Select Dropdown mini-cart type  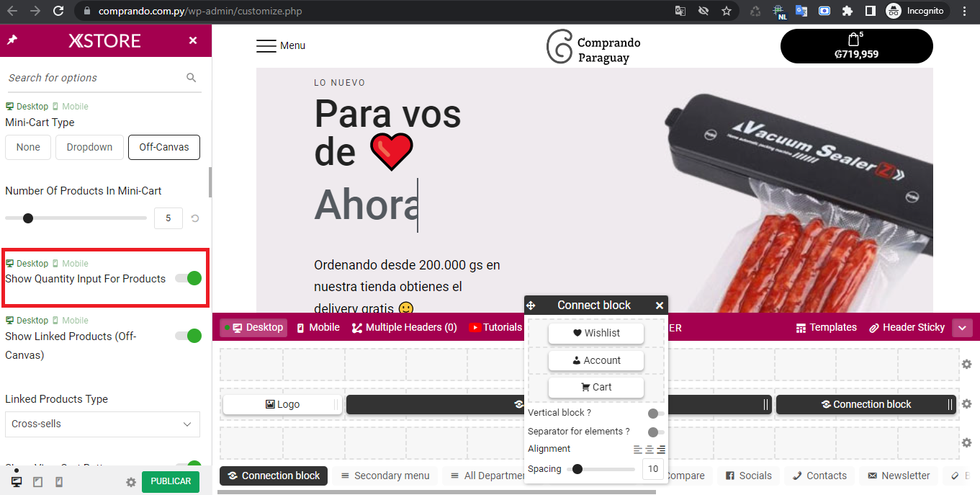pyautogui.click(x=89, y=147)
